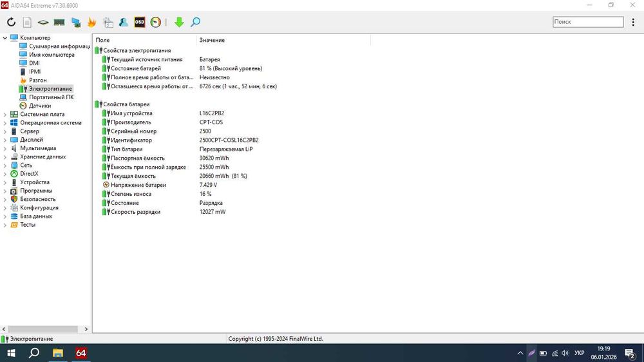Click the network computers toolbar icon

[x=75, y=22]
